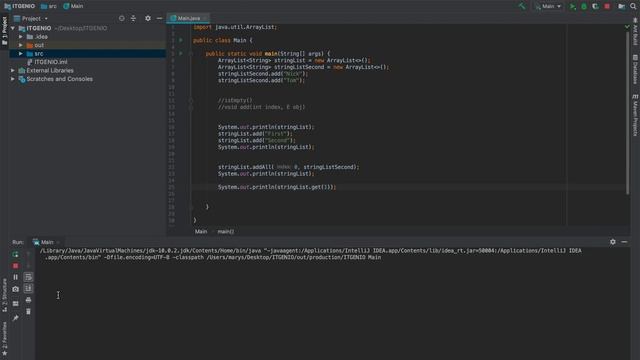
Task: Expand the out folder
Action: click(20, 45)
